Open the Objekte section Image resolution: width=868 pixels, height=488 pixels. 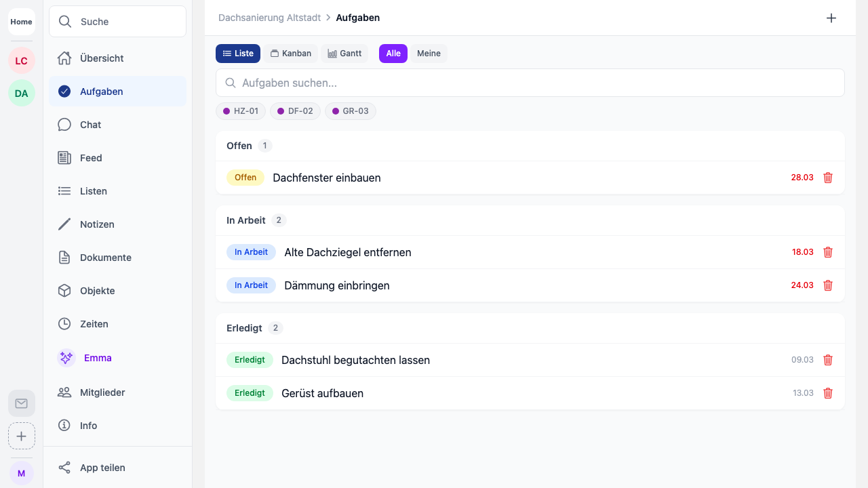(97, 291)
